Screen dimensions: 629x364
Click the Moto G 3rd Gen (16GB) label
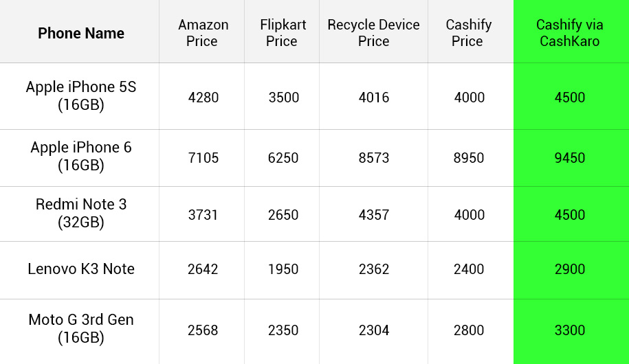click(x=81, y=329)
